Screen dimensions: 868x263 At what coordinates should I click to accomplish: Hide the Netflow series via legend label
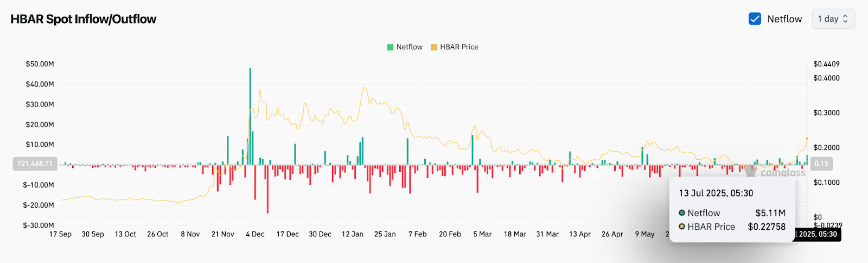(409, 47)
